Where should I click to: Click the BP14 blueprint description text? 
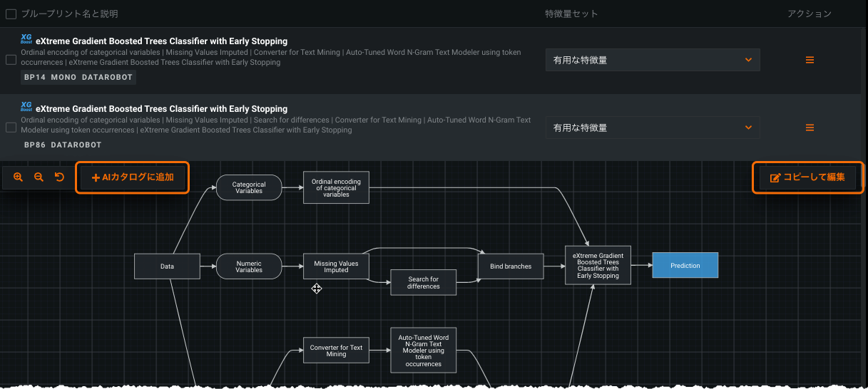point(271,57)
